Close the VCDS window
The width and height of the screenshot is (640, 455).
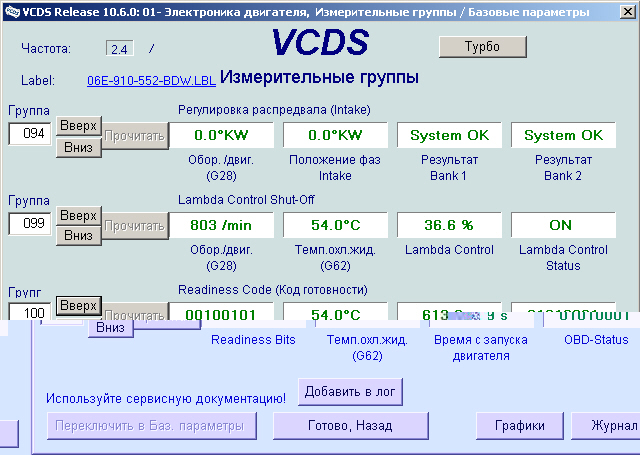628,11
